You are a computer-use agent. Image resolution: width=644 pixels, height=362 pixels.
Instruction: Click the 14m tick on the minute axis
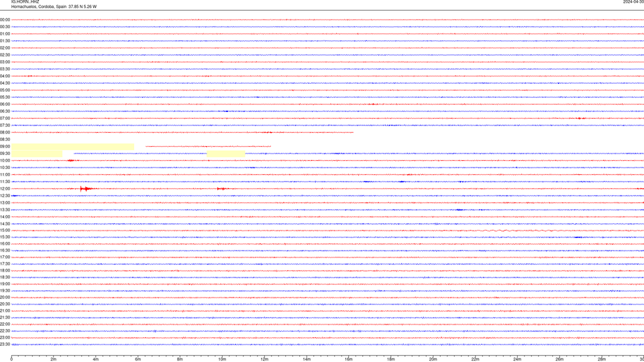pyautogui.click(x=307, y=359)
